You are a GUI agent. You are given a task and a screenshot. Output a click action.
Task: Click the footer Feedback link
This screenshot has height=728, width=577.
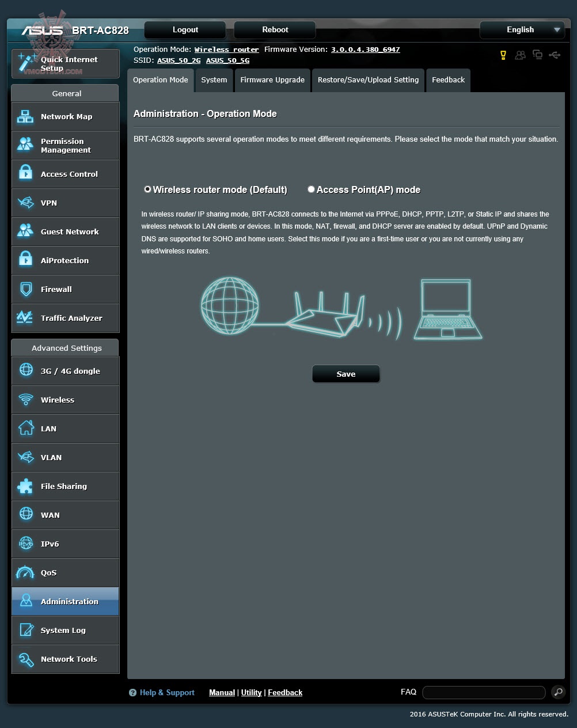[285, 693]
